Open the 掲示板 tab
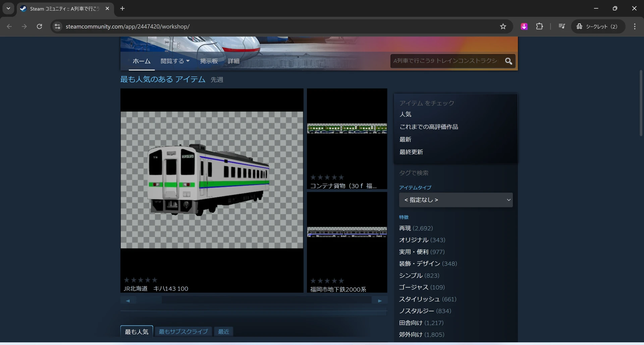The height and width of the screenshot is (345, 644). 209,61
